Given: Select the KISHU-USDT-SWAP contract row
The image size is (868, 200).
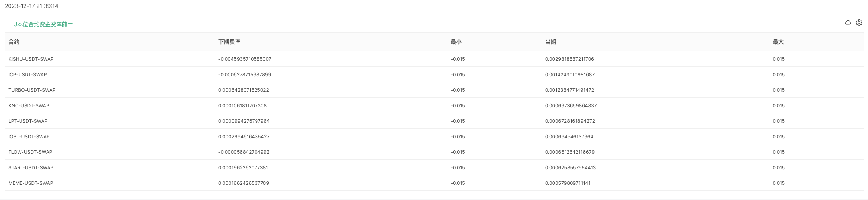Looking at the screenshot, I should [x=31, y=59].
